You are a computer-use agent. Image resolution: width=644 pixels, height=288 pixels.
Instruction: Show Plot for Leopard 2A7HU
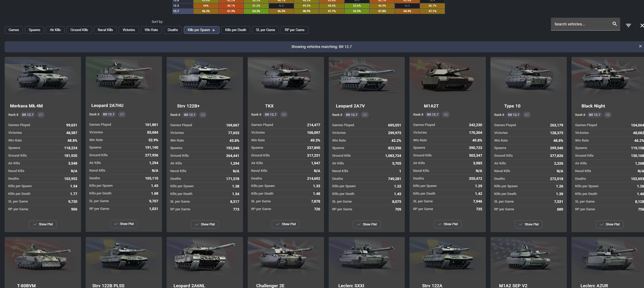[x=124, y=224]
